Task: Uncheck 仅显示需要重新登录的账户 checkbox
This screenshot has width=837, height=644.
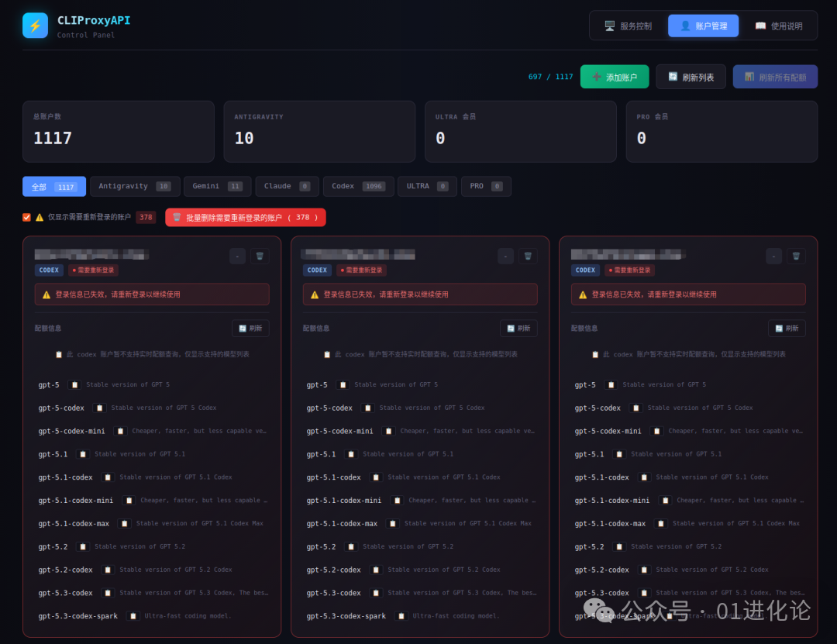Action: coord(26,217)
